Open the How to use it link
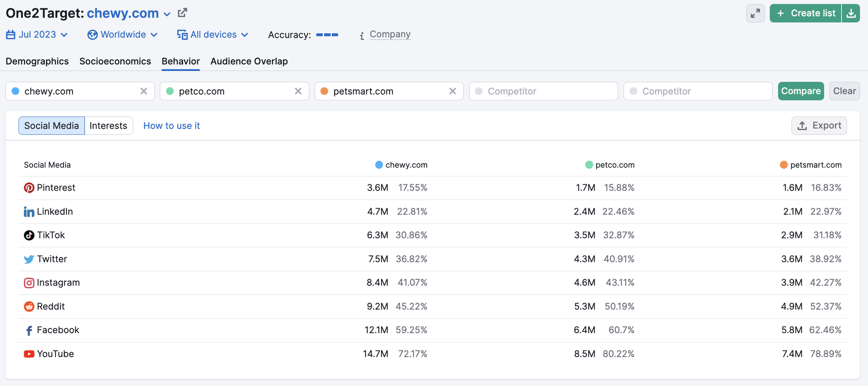Screen dimensions: 868x386 (171, 126)
